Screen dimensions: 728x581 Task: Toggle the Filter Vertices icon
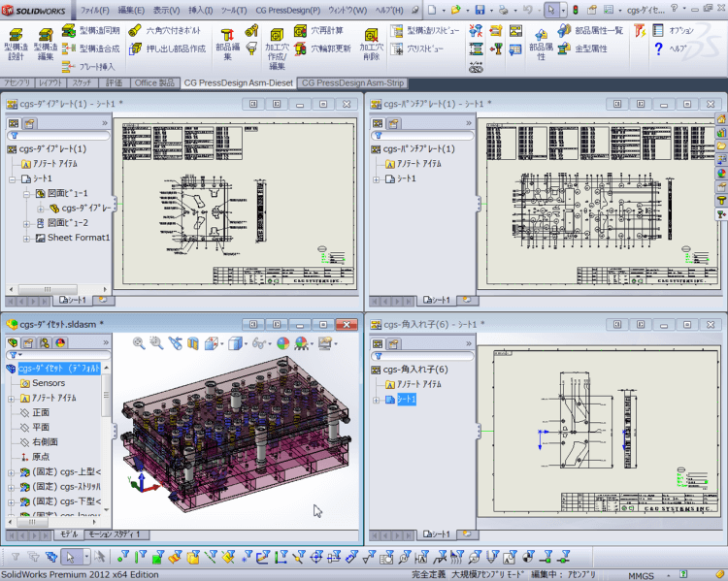coord(122,557)
